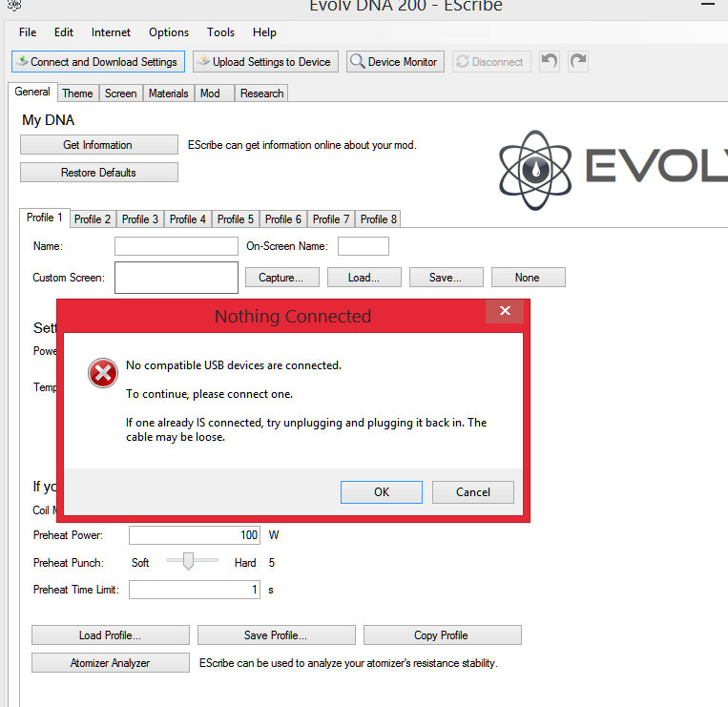Click the Atomizer Analyzer button
Screen dimensions: 728x707
point(110,663)
